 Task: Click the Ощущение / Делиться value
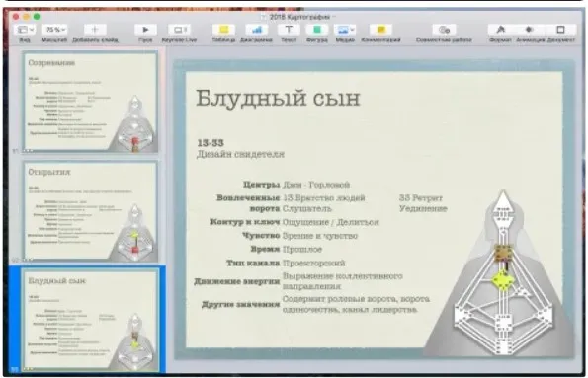pos(331,222)
